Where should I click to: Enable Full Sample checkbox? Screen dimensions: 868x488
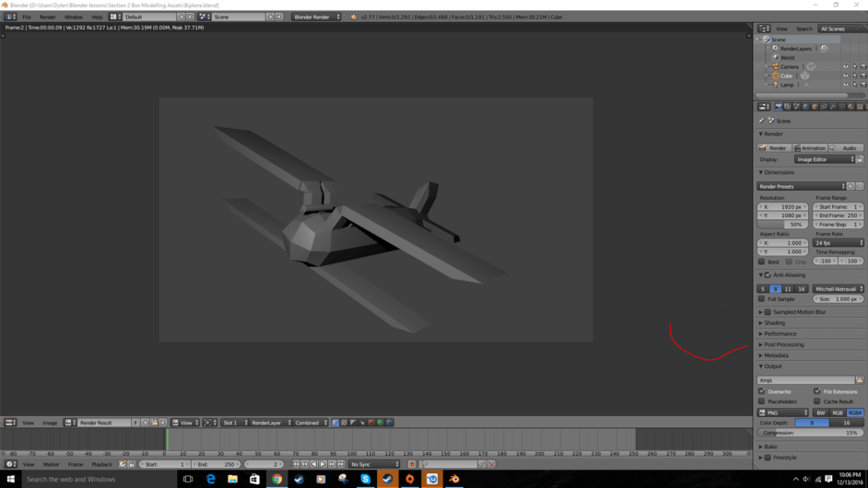(762, 299)
